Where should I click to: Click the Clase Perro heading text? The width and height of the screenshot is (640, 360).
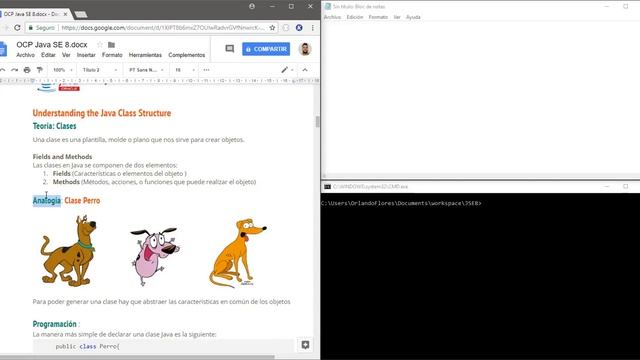[x=82, y=200]
